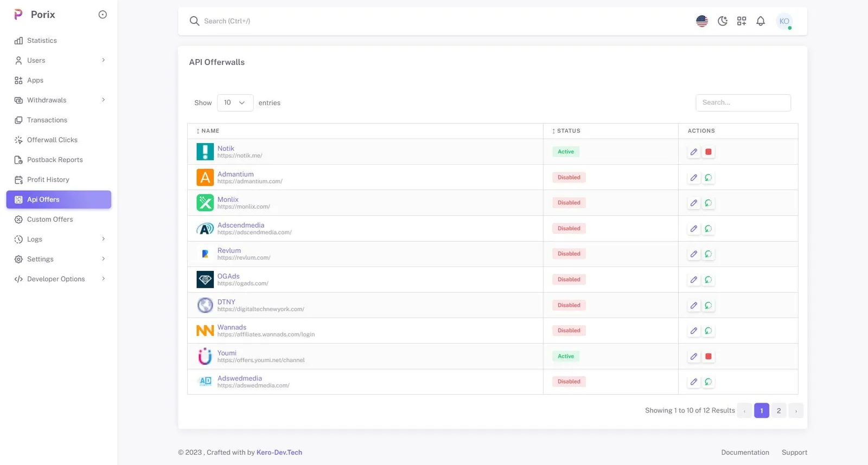Toggle dark mode moon icon

[x=723, y=21]
